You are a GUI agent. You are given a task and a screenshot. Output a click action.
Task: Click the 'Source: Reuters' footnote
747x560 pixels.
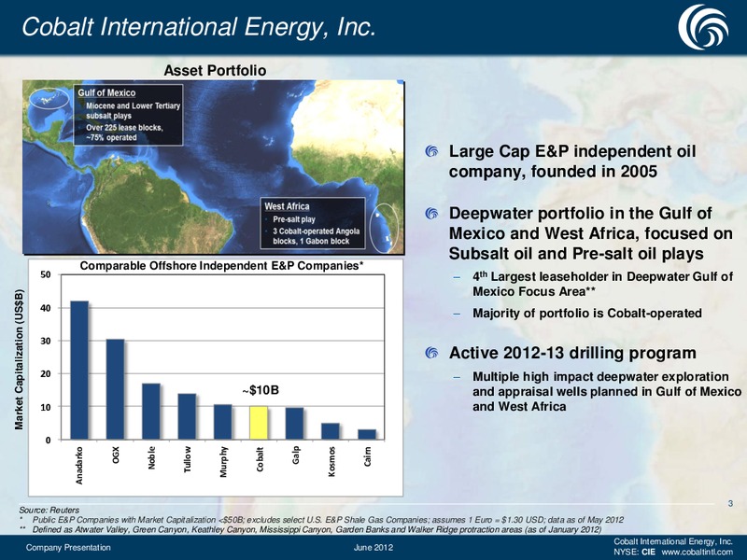point(49,510)
